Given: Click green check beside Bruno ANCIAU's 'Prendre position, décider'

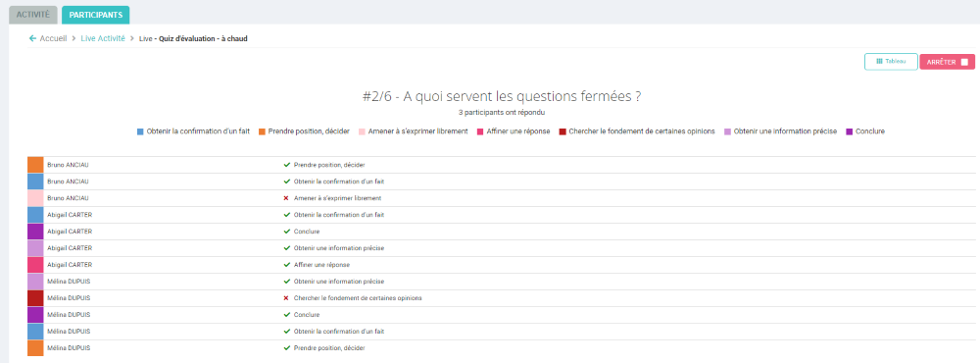Looking at the screenshot, I should coord(287,165).
